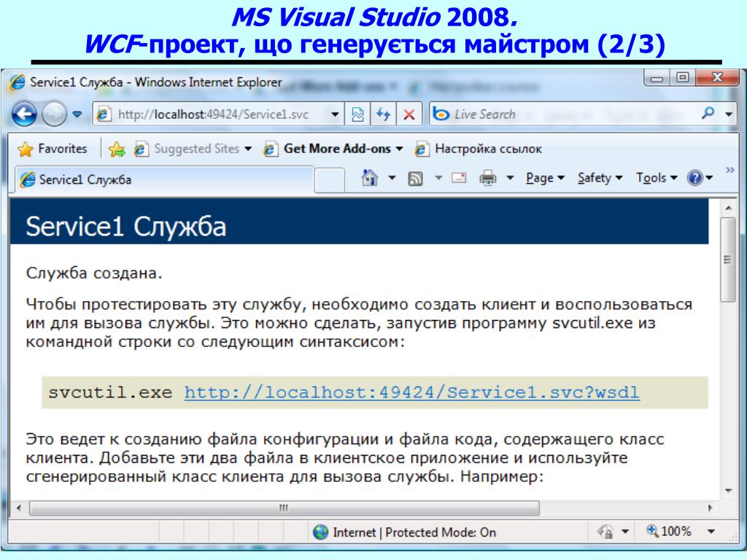The width and height of the screenshot is (747, 560).
Task: Click the Refresh page icon
Action: (x=383, y=114)
